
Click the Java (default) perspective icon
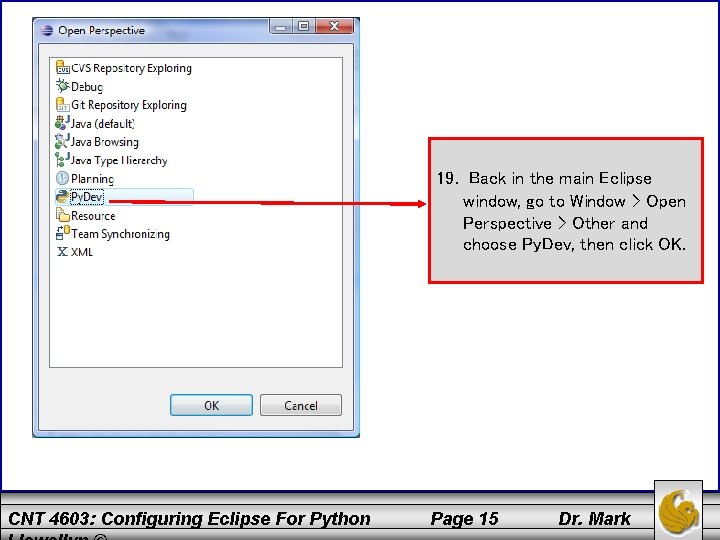62,123
